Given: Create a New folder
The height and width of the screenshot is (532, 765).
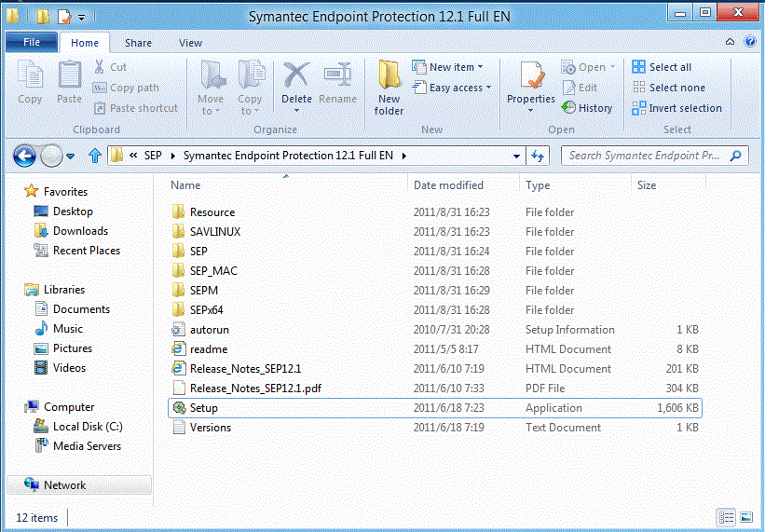Looking at the screenshot, I should click(x=389, y=88).
